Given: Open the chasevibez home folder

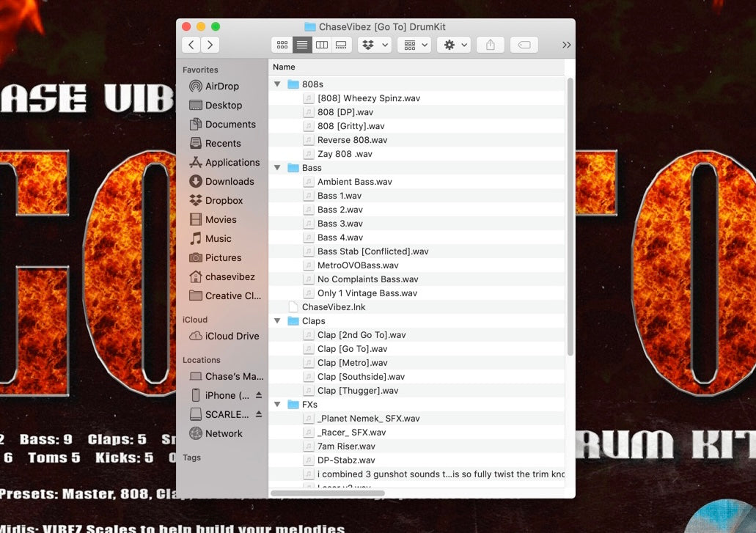Looking at the screenshot, I should point(221,276).
